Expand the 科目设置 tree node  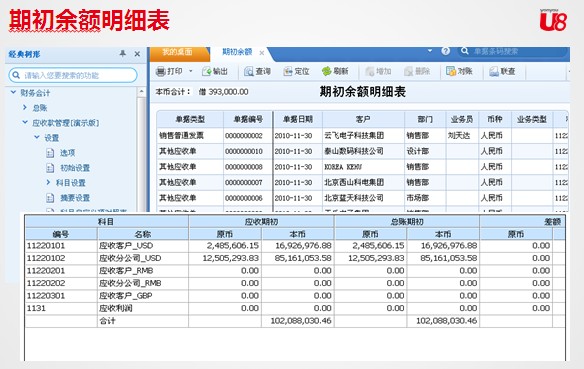(x=48, y=182)
